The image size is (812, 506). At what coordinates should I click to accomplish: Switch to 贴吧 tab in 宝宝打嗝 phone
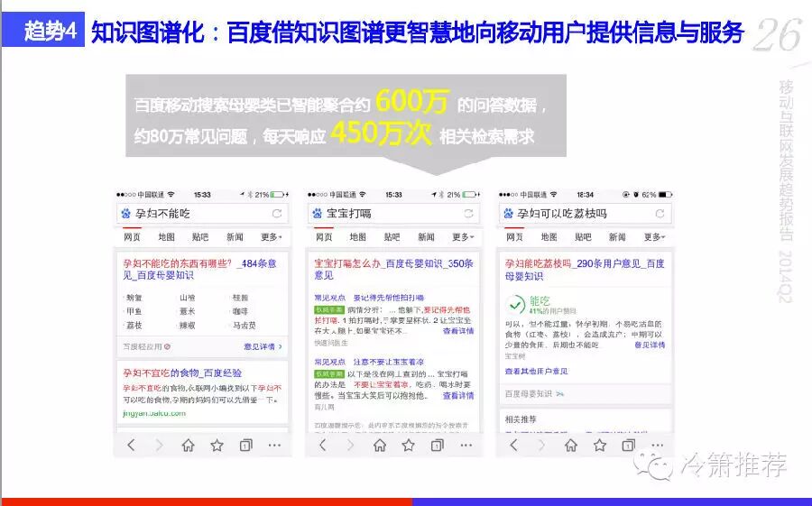(x=392, y=237)
